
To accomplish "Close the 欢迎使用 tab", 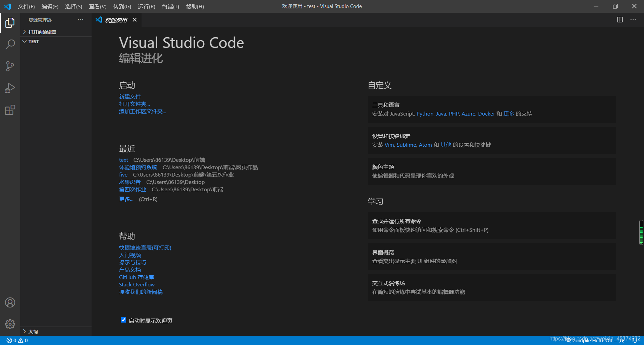I will (x=135, y=20).
